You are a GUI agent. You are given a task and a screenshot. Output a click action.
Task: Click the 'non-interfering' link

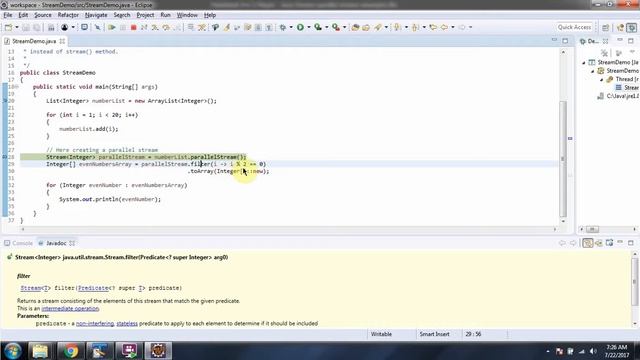pos(95,324)
